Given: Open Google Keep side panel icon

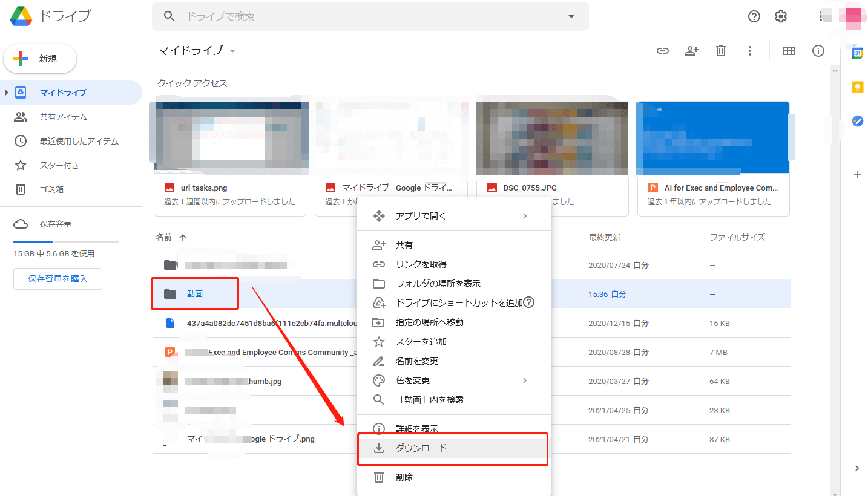Looking at the screenshot, I should coord(857,87).
